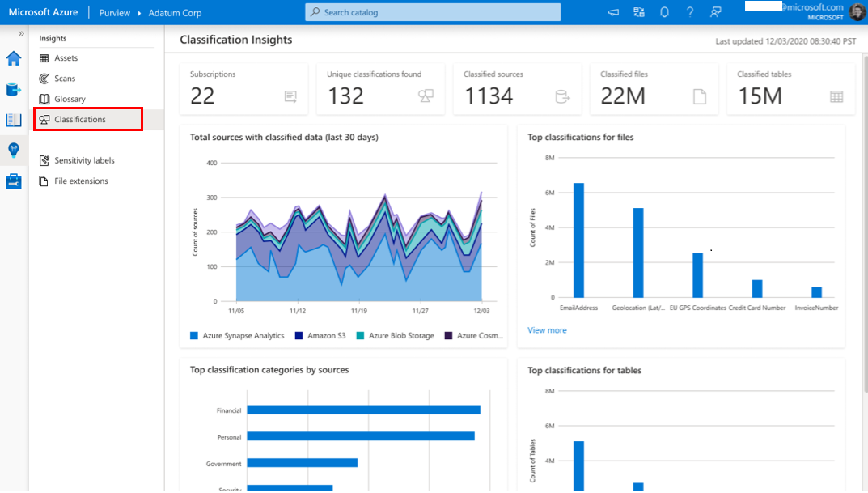
Task: Open notifications via the bell icon
Action: 664,11
